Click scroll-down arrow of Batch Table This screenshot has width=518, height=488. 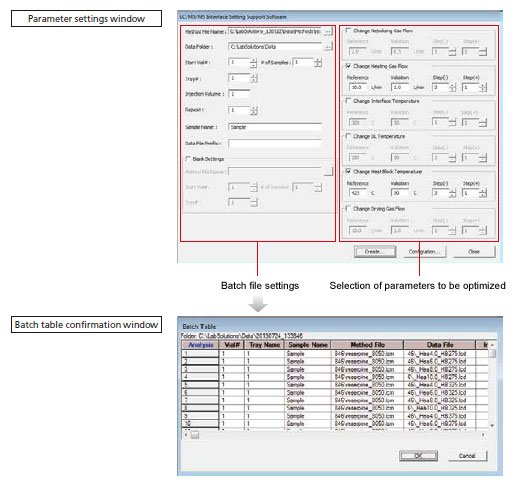[x=492, y=425]
